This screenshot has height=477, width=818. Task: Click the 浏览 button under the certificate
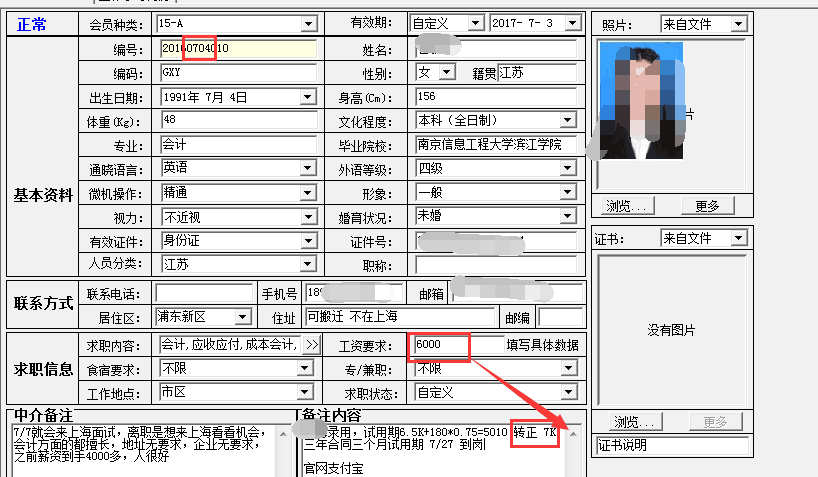635,422
